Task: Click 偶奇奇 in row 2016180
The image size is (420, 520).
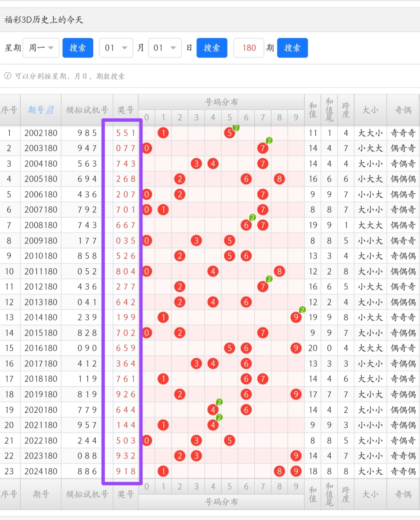Action: click(403, 348)
